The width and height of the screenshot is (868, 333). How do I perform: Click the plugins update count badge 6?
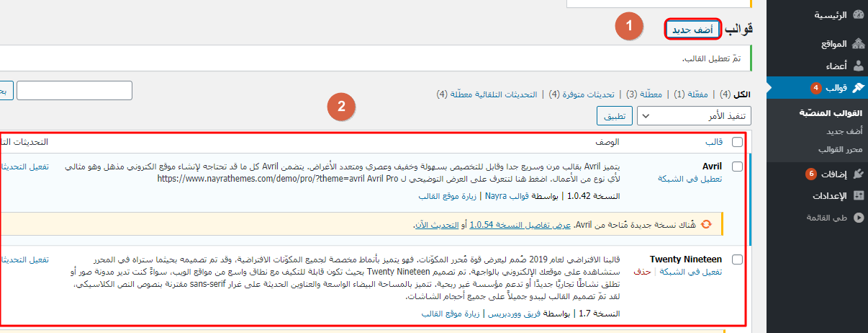(x=810, y=174)
